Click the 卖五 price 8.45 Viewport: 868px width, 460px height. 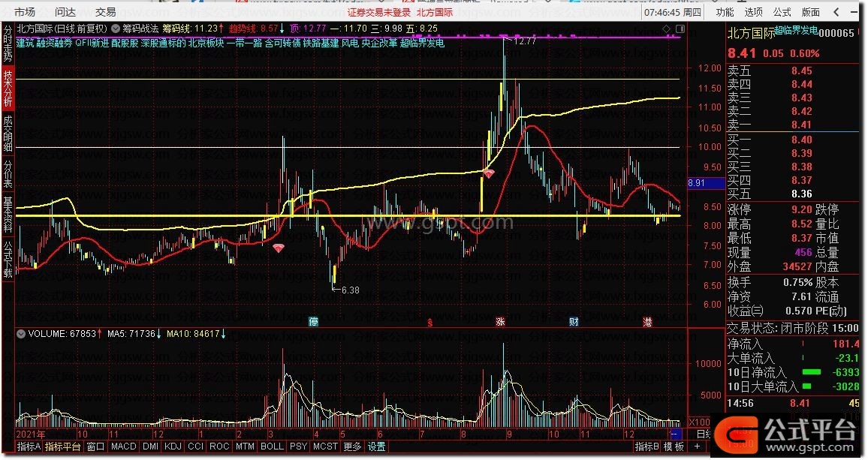(802, 71)
